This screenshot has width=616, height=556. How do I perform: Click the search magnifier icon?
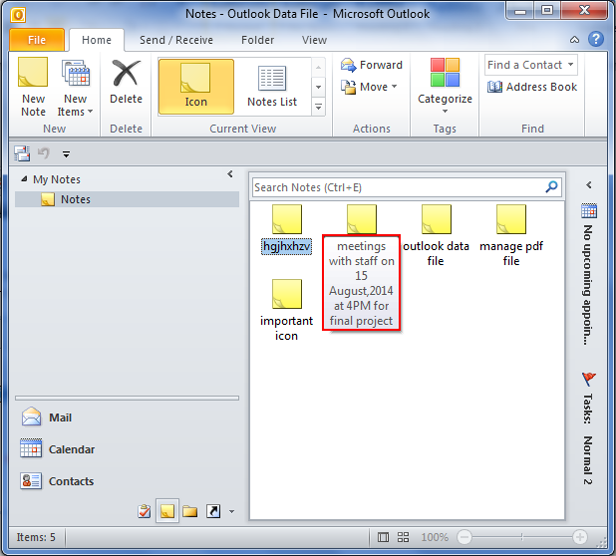pyautogui.click(x=552, y=187)
